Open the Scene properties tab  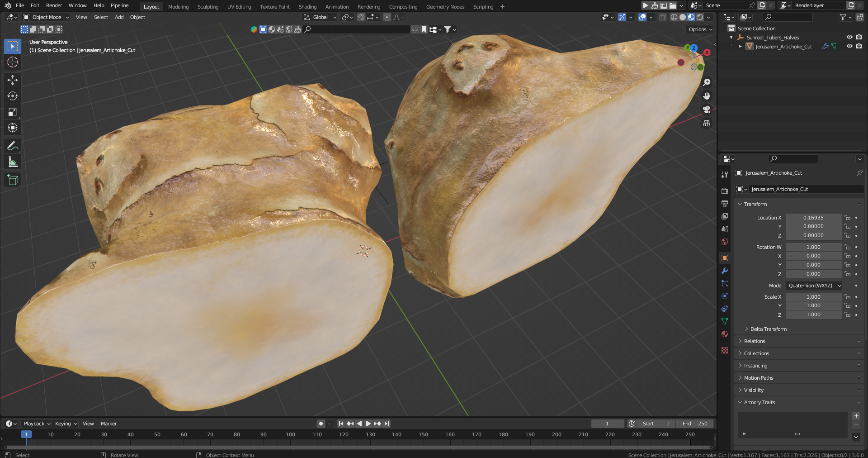tap(725, 229)
